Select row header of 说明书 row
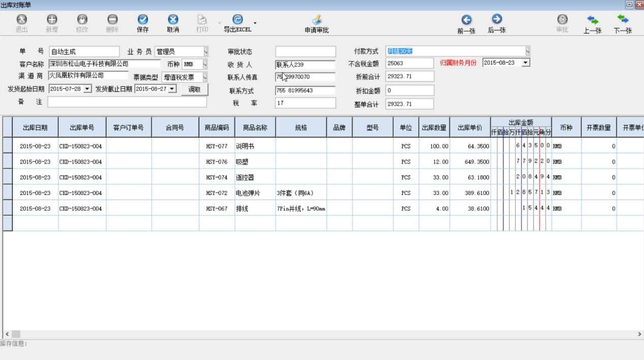This screenshot has width=644, height=360. [8, 146]
